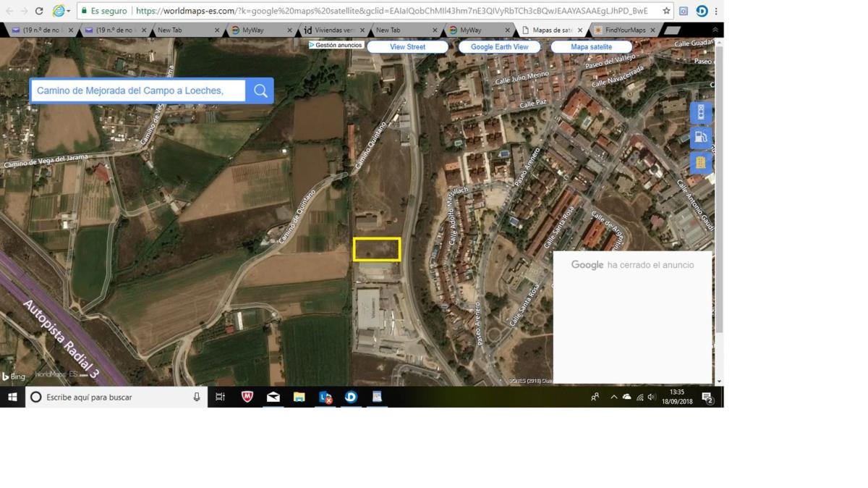Viewport: 868px width, 488px height.
Task: Open the Mail app on the taskbar
Action: [x=273, y=397]
